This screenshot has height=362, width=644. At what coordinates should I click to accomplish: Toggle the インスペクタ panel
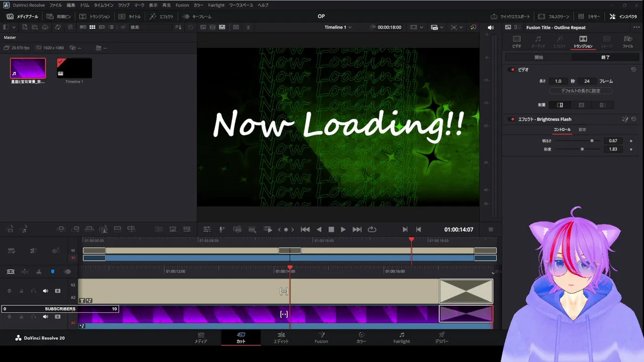[x=623, y=17]
